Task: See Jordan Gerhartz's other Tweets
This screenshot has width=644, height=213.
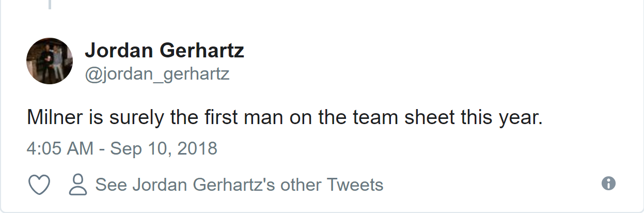Action: tap(239, 185)
